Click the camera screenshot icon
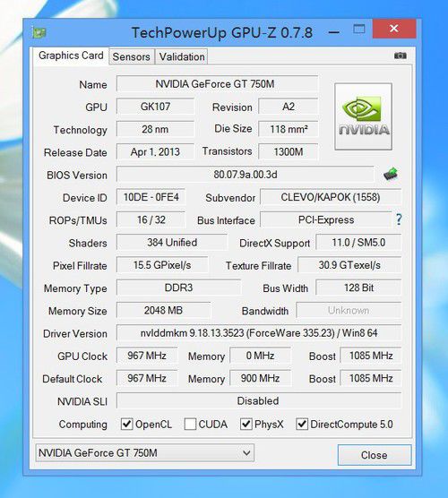 pos(400,56)
